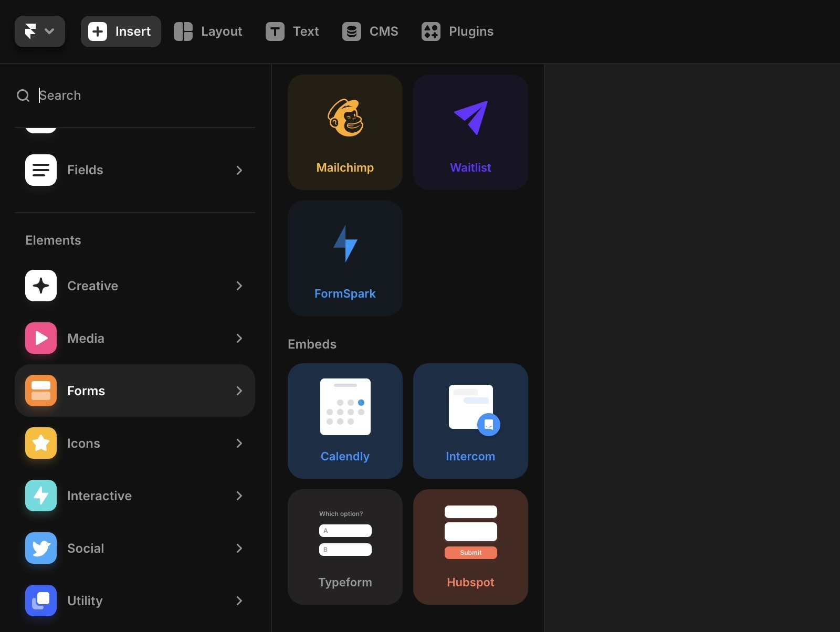Click the Intercom chat thumbnail
840x632 pixels.
point(474,410)
